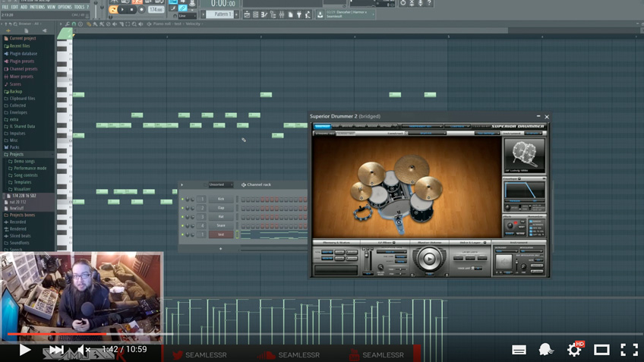Viewport: 644px width, 362px height.
Task: Open YouTube settings gear
Action: tap(574, 350)
